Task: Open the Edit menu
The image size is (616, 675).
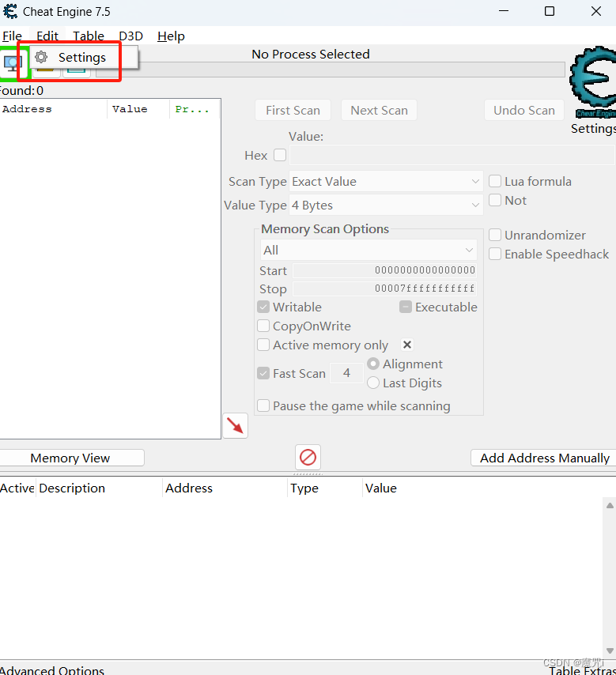Action: tap(47, 36)
